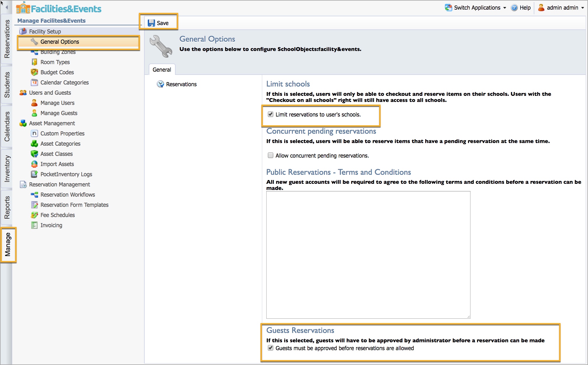588x365 pixels.
Task: Switch to the Reservations vertical tab
Action: pyautogui.click(x=7, y=39)
